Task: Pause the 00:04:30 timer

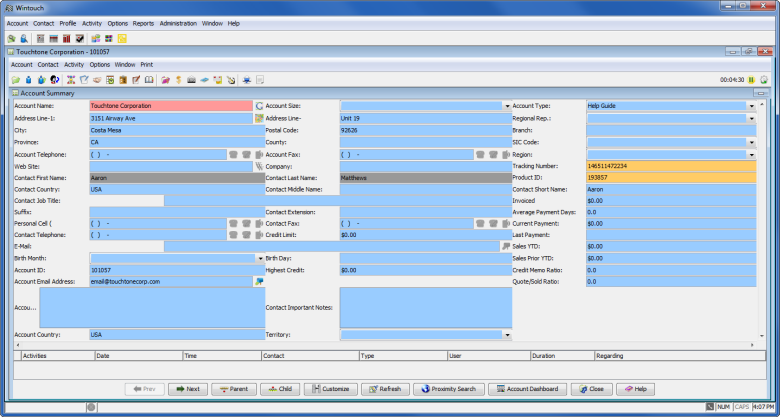Action: (751, 80)
